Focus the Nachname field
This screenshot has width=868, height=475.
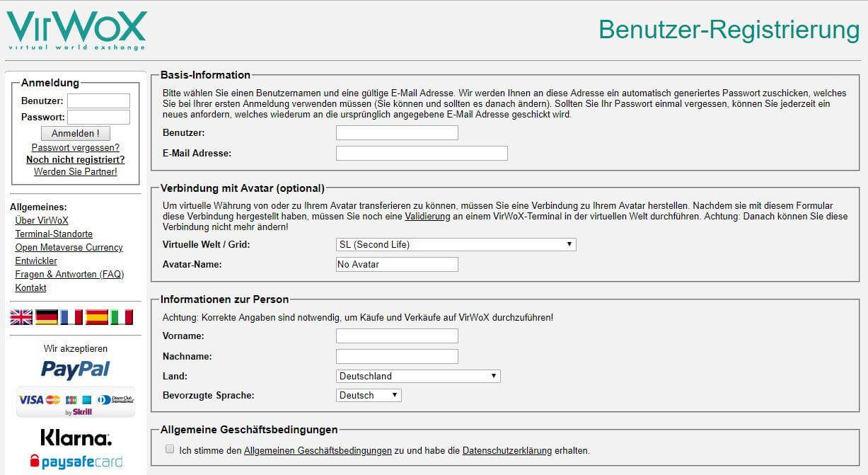click(x=397, y=356)
